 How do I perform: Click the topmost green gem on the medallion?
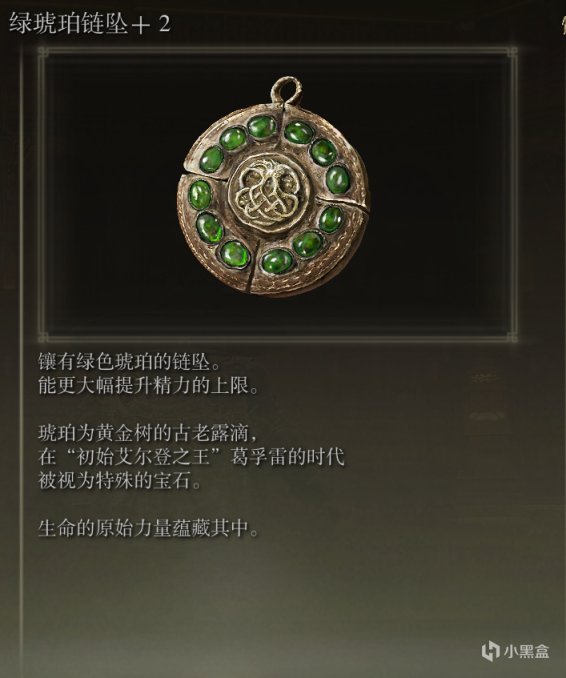click(x=262, y=128)
